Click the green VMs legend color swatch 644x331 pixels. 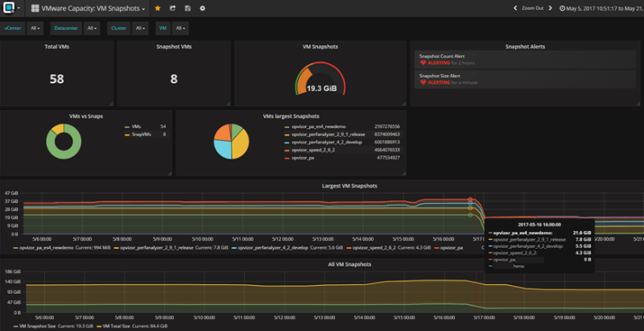126,127
